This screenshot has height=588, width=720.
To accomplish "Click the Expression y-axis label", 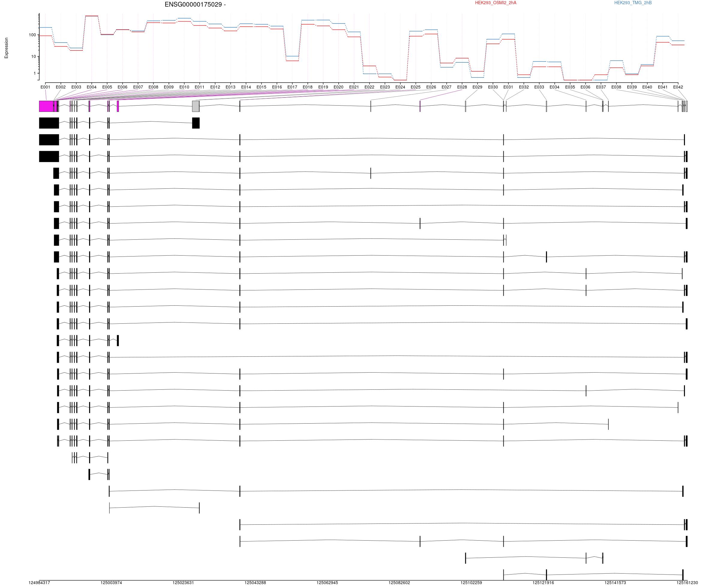I will 6,48.
